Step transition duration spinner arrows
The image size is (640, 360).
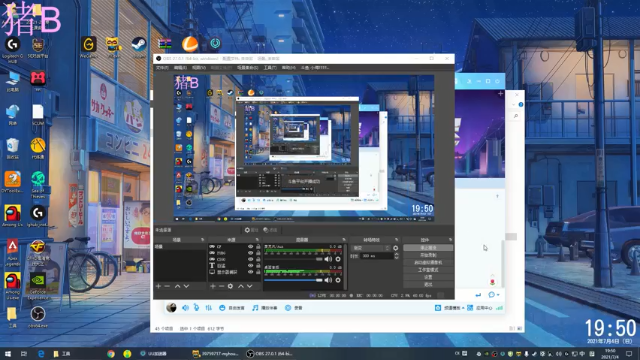pos(396,256)
